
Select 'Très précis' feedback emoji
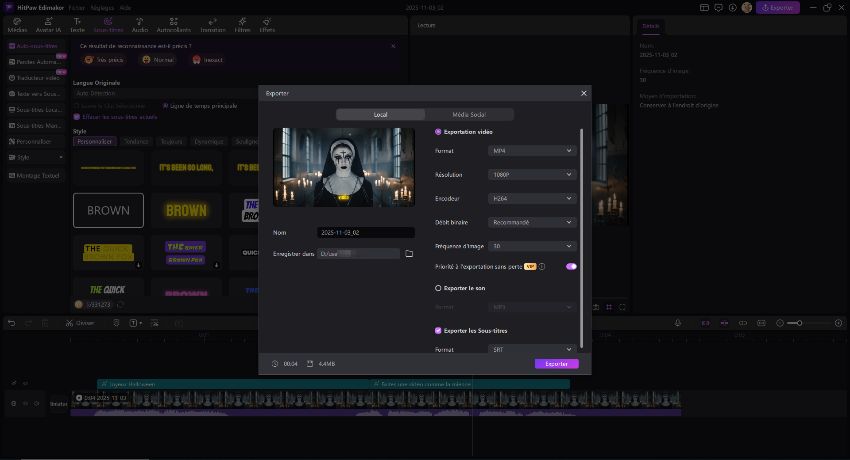click(x=104, y=60)
